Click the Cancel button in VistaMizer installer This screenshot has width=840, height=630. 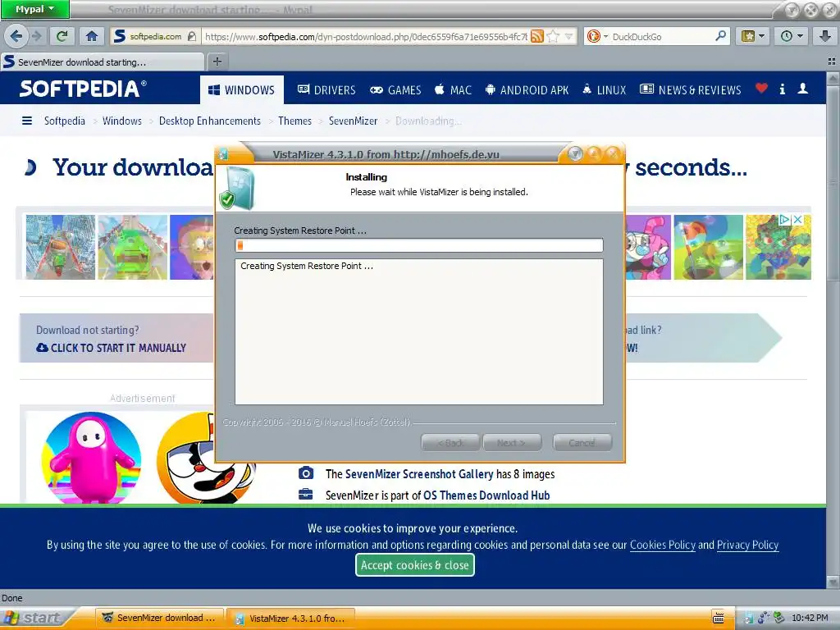(582, 442)
